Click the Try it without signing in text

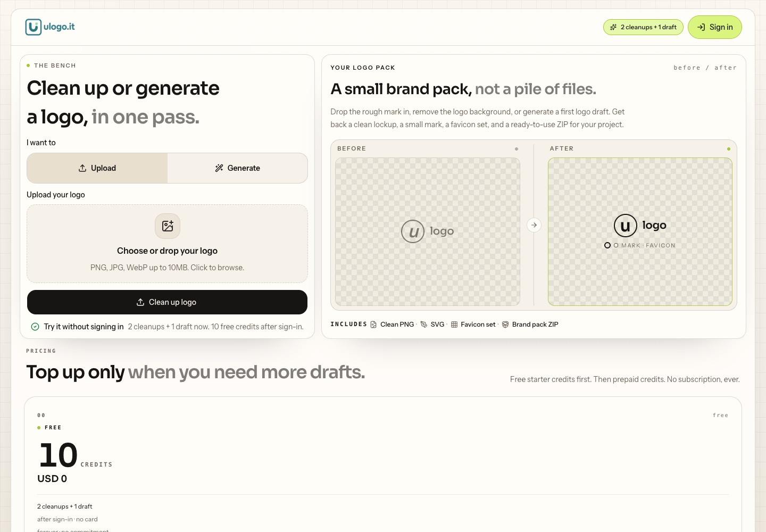tap(84, 327)
